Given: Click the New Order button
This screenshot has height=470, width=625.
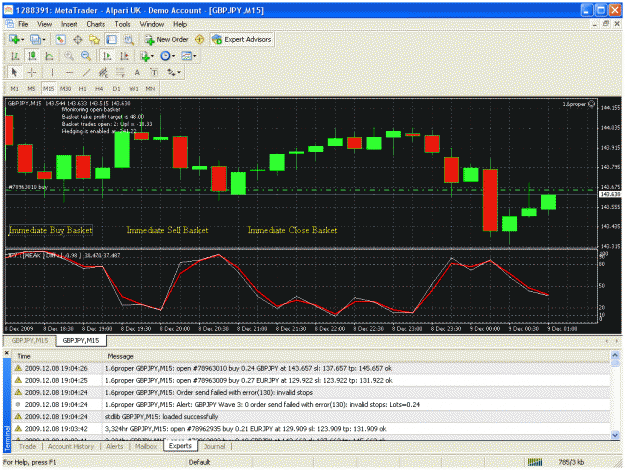Looking at the screenshot, I should click(167, 39).
